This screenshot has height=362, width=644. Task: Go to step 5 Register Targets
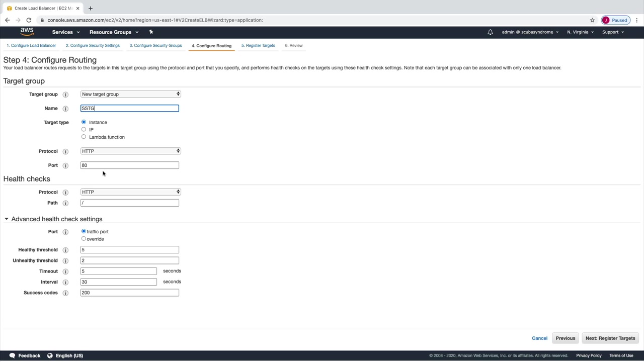(x=258, y=46)
